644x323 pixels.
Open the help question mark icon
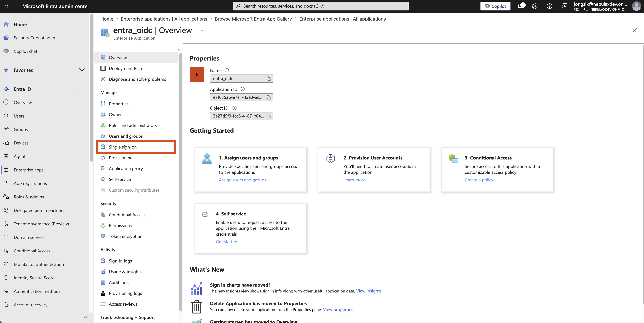[549, 6]
